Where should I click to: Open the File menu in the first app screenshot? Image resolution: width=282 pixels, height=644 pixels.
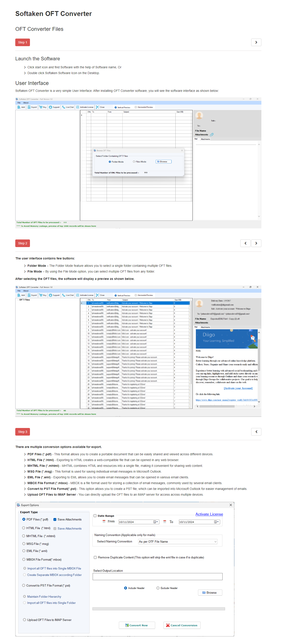(x=19, y=103)
